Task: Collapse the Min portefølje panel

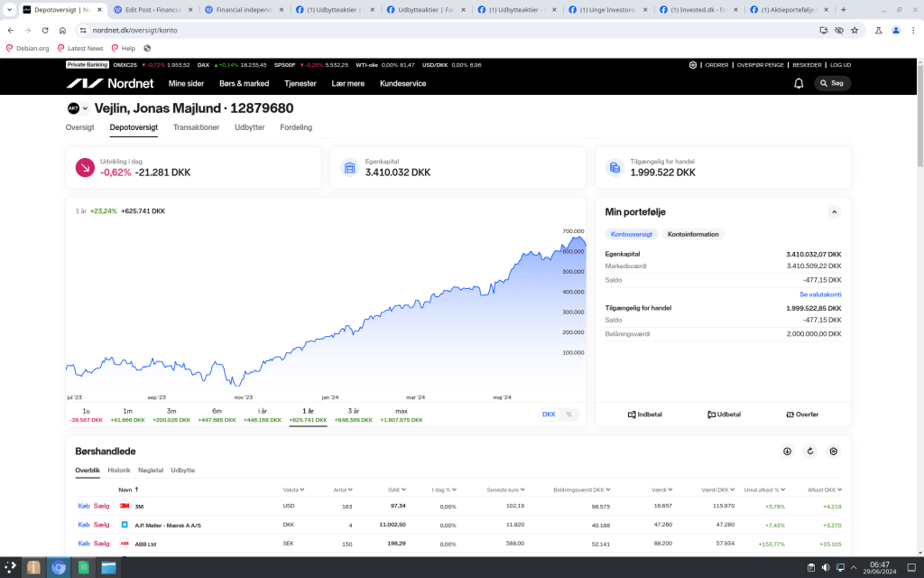Action: [835, 211]
